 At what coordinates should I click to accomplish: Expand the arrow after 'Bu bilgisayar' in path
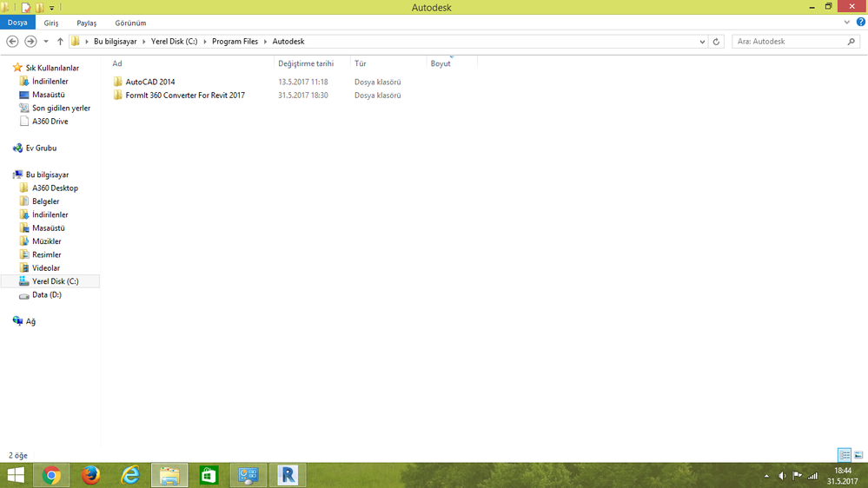click(144, 42)
